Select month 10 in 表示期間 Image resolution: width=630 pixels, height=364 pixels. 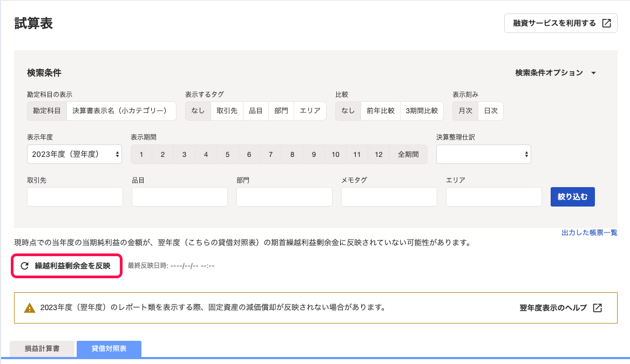pos(335,155)
